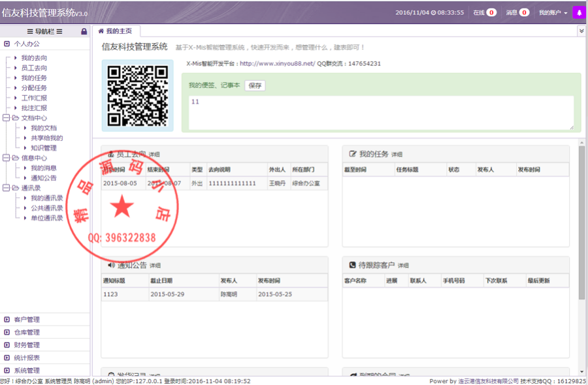
Task: Open 详细 link beside 待跟踪客户 panel
Action: click(x=403, y=266)
